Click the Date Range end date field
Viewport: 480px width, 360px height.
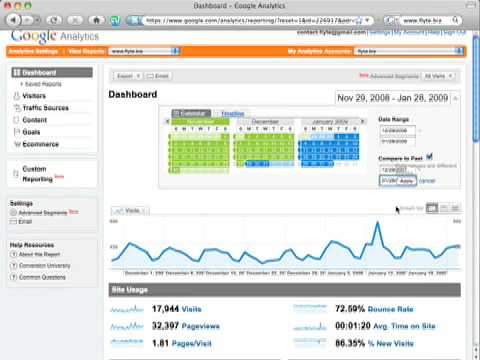pyautogui.click(x=398, y=141)
